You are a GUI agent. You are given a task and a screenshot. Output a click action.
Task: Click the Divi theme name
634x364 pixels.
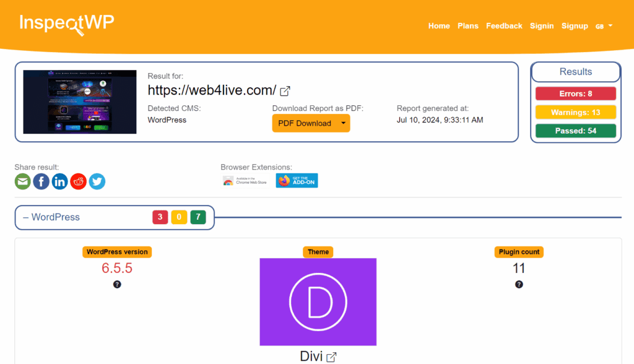[311, 357]
